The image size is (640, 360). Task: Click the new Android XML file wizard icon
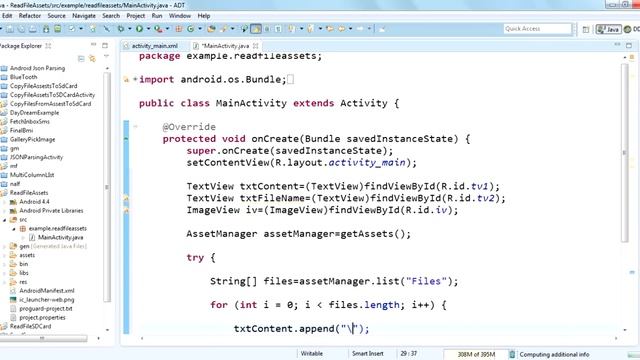[x=93, y=29]
